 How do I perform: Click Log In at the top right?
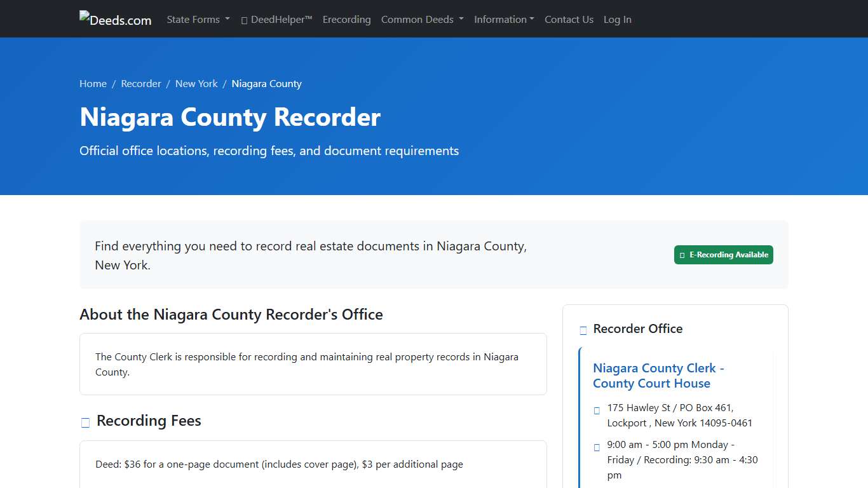tap(617, 19)
